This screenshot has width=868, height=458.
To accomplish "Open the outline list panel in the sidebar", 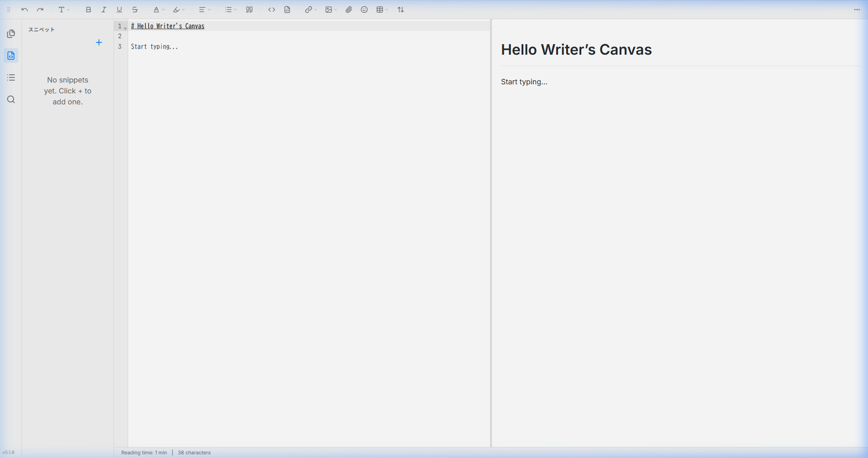I will click(11, 77).
